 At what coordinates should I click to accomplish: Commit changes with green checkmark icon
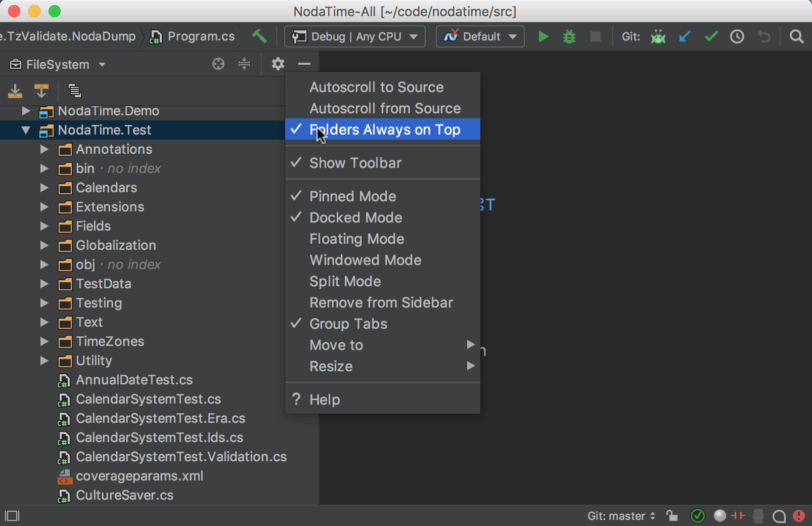(711, 36)
